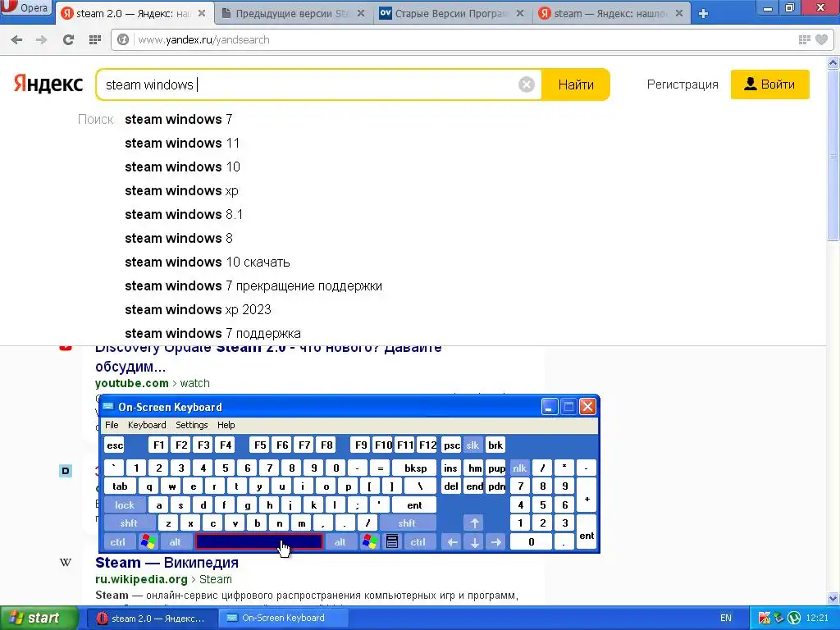Image resolution: width=840 pixels, height=630 pixels.
Task: Reload the page with the refresh icon
Action: pyautogui.click(x=68, y=39)
